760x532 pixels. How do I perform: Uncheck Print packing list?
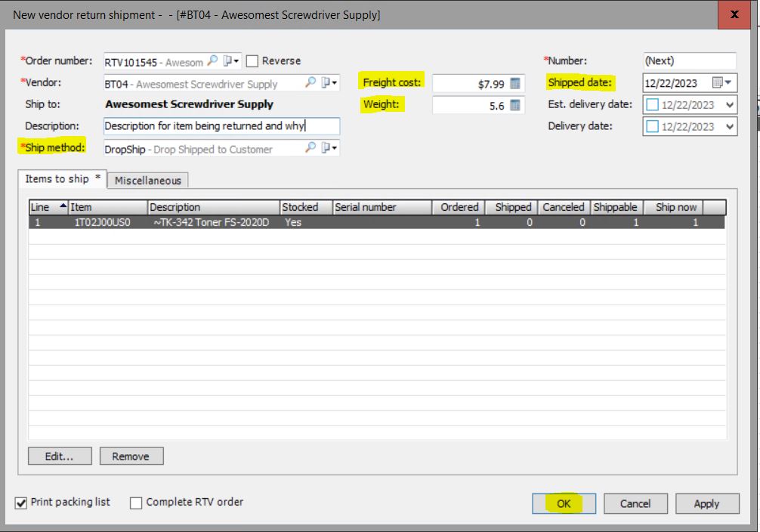21,503
